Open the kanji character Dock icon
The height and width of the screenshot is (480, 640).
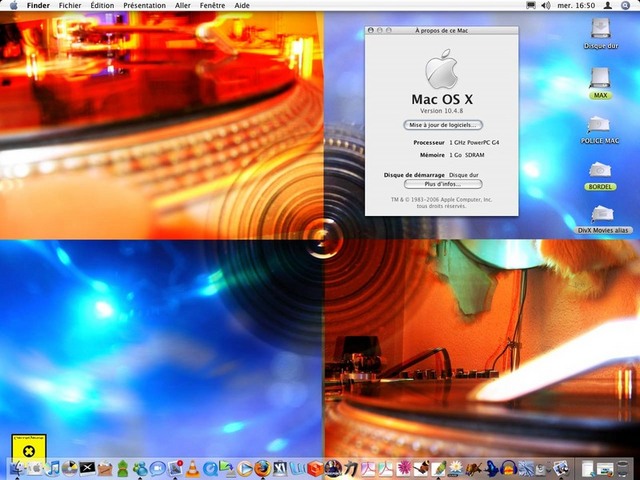[351, 468]
